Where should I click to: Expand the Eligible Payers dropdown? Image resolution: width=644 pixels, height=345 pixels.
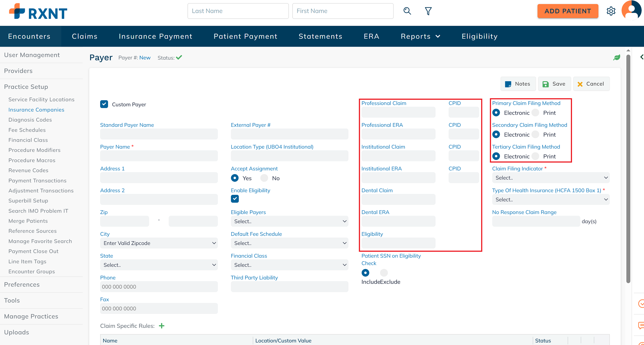[x=289, y=221]
